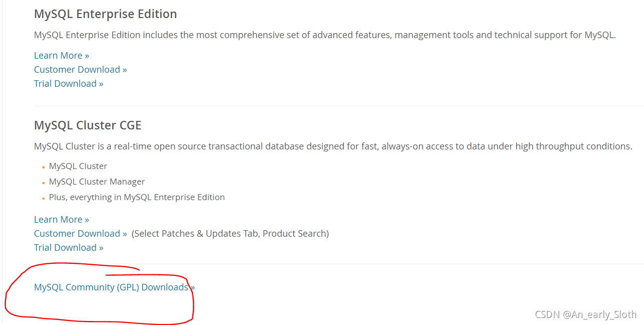644x325 pixels.
Task: Click the » arrow after Cluster's Trial Download
Action: click(101, 248)
